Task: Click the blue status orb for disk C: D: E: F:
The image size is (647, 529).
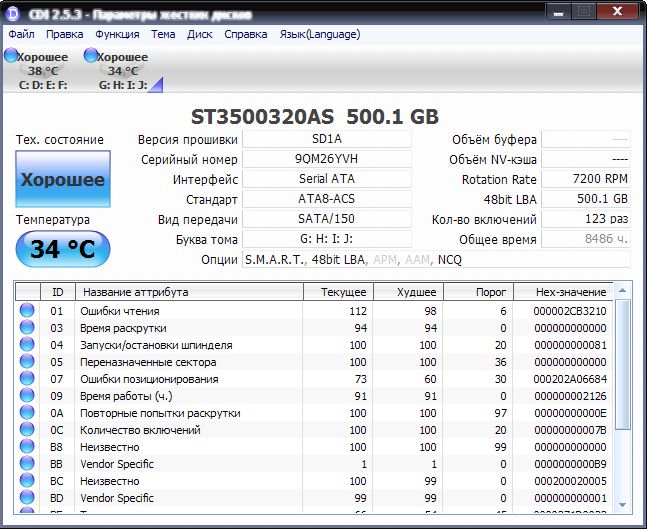Action: click(11, 55)
